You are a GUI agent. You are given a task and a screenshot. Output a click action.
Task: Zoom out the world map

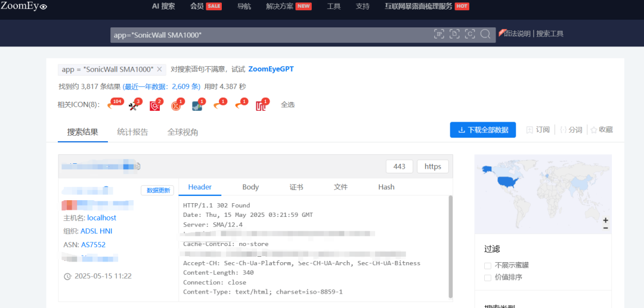tap(605, 228)
